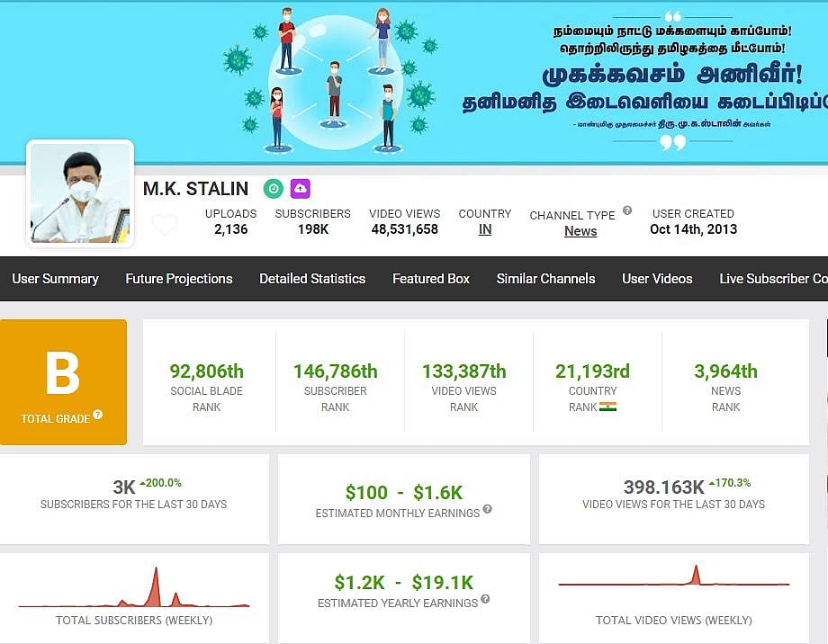Viewport: 828px width, 644px height.
Task: Open the User Videos tab
Action: click(x=657, y=279)
